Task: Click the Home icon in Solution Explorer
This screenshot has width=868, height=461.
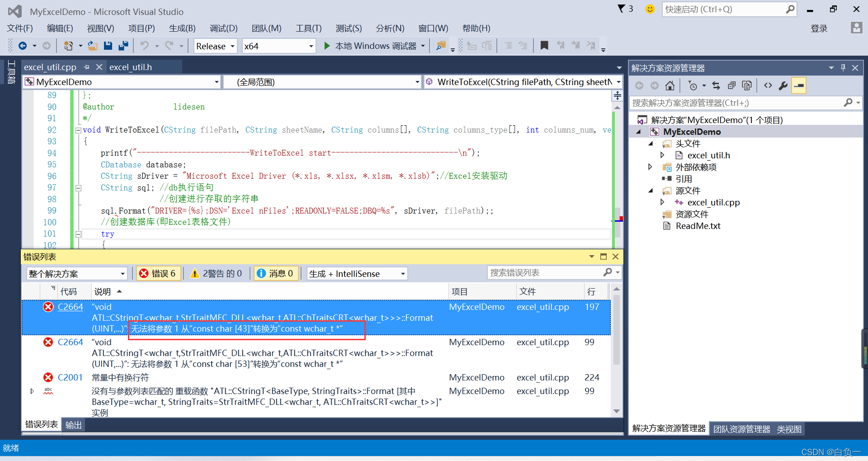Action: tap(670, 86)
